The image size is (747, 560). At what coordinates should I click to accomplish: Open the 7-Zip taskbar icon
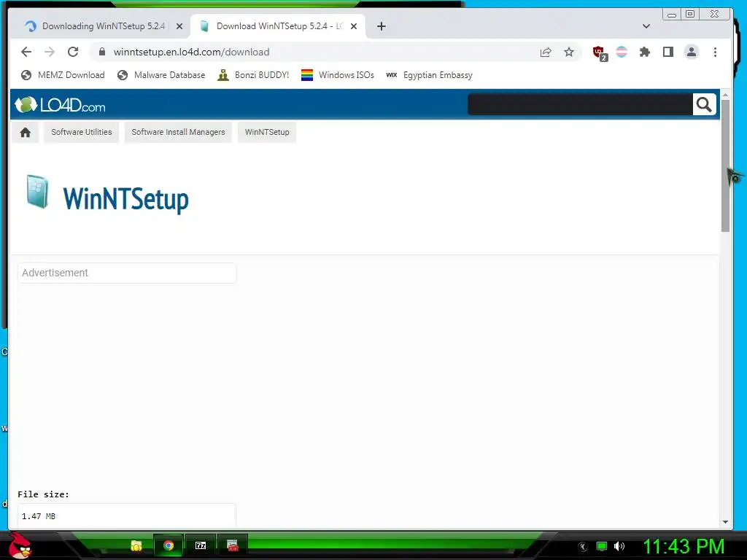click(x=201, y=545)
